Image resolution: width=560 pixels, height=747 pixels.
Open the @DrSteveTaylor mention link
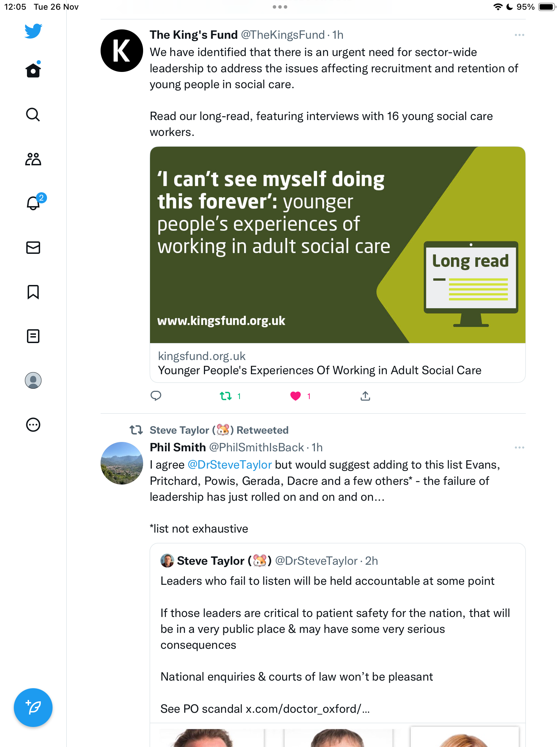[x=230, y=465]
